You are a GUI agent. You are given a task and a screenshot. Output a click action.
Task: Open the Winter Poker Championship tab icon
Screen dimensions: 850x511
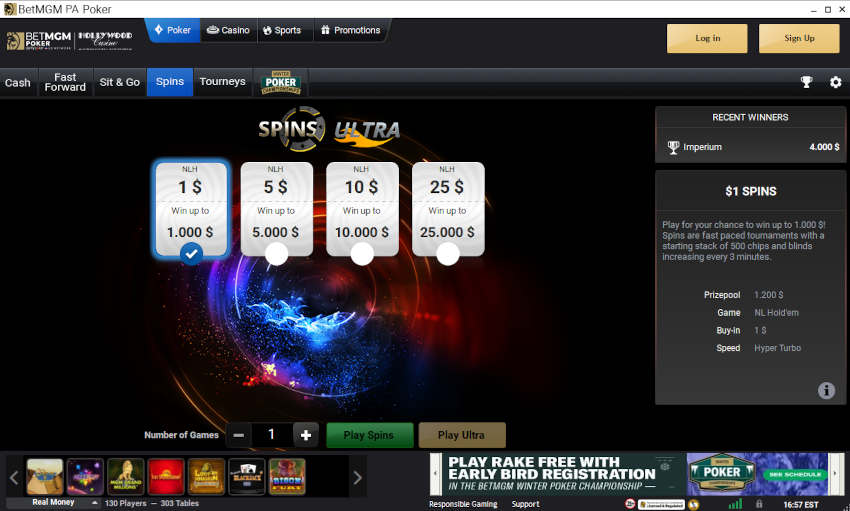[x=280, y=82]
